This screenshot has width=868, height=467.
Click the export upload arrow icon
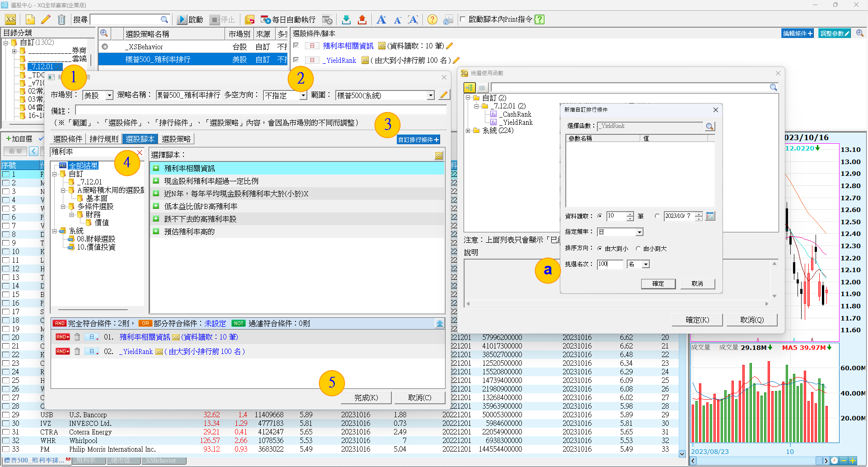[x=362, y=19]
